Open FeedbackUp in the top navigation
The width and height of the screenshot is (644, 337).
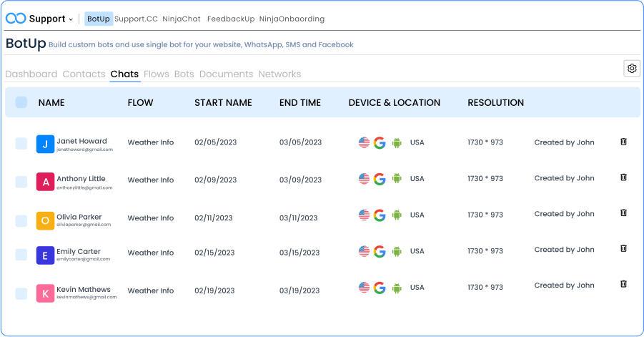pos(230,19)
